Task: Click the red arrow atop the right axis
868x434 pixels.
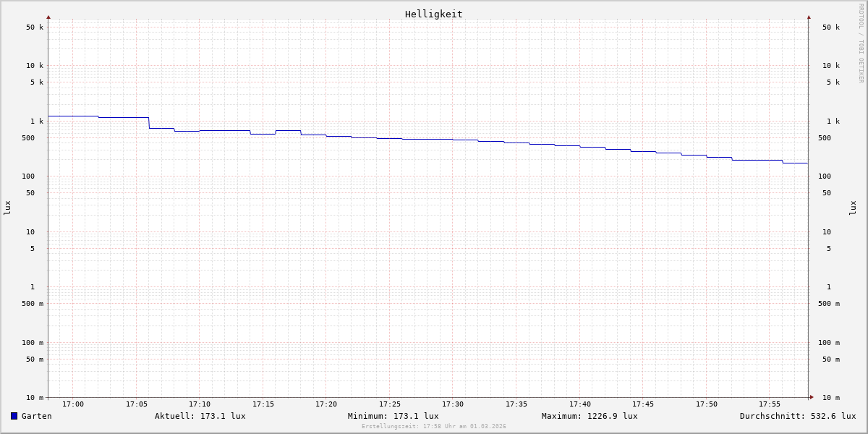Action: (x=809, y=17)
